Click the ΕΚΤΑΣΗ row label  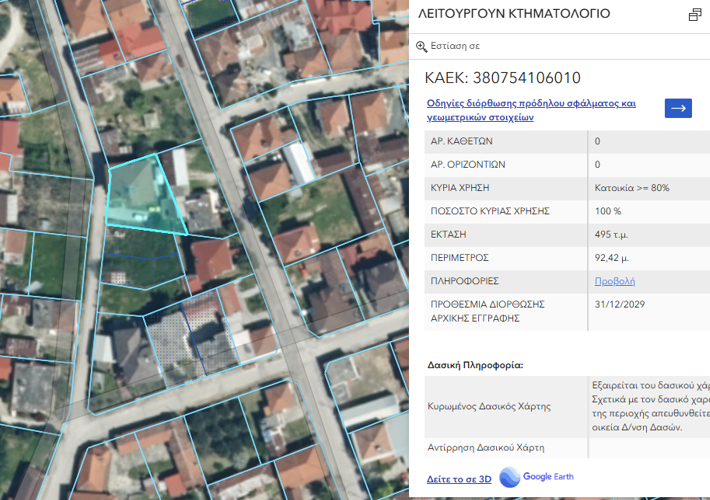[x=448, y=235]
